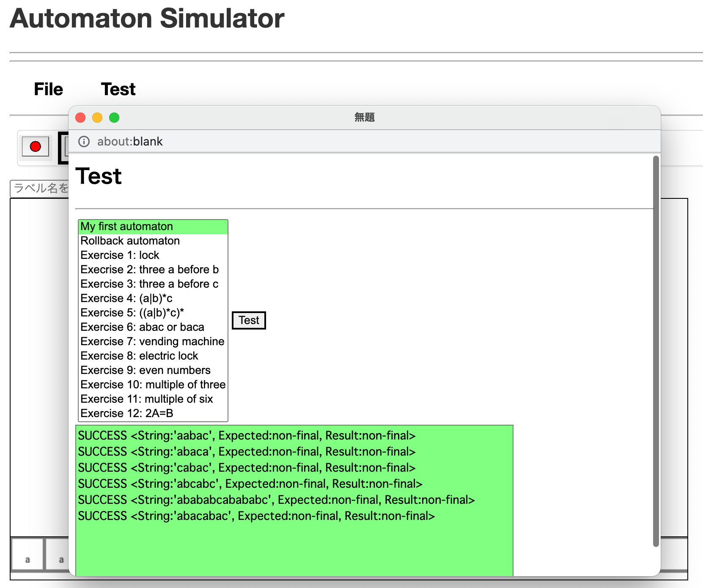The width and height of the screenshot is (703, 588).
Task: Select 'Exercise 7: vending machine' option
Action: 153,342
